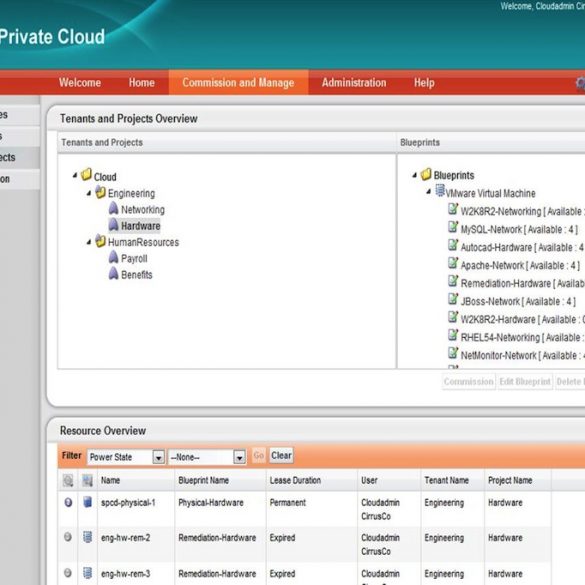585x585 pixels.
Task: Click the W2K8R2-Networking blueprint icon
Action: coord(453,209)
